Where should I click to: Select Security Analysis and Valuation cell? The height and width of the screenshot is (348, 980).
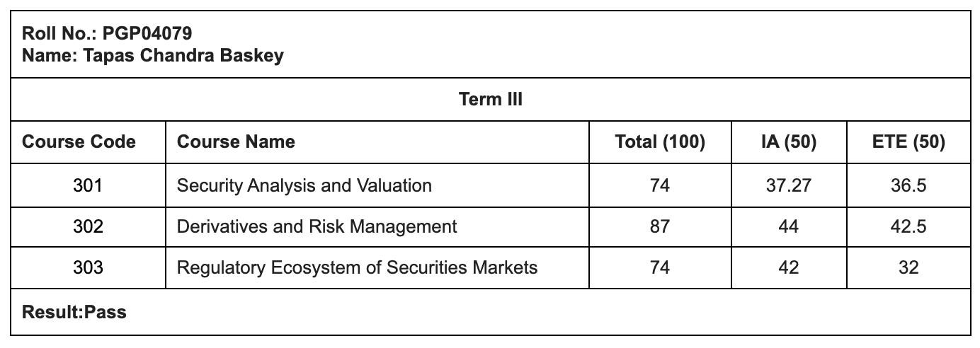pyautogui.click(x=304, y=185)
